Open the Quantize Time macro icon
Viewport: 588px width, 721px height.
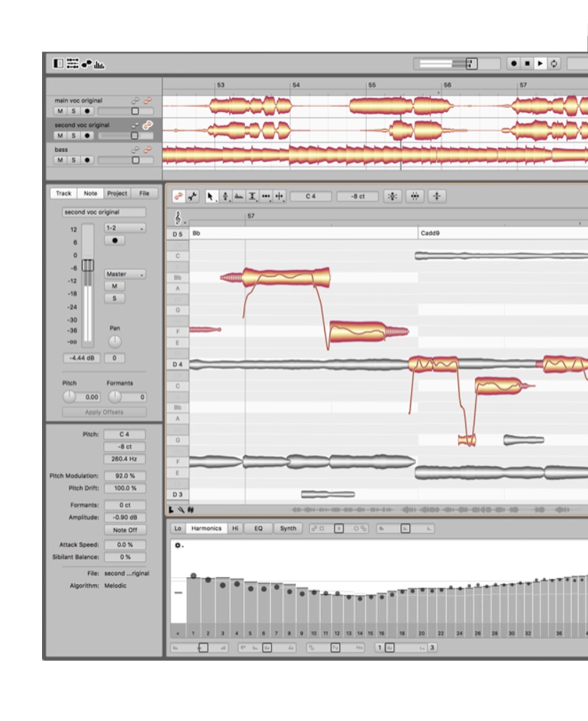pos(414,197)
